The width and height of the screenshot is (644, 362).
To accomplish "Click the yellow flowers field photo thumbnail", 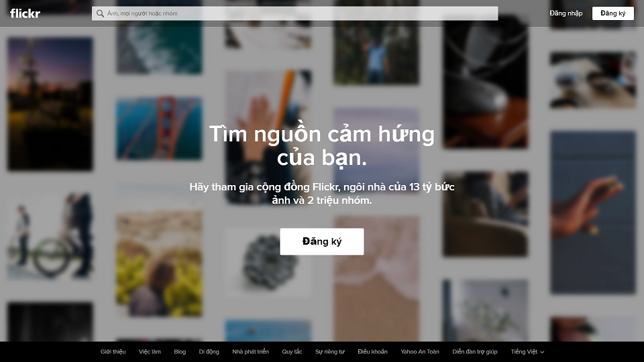I will coord(160,263).
